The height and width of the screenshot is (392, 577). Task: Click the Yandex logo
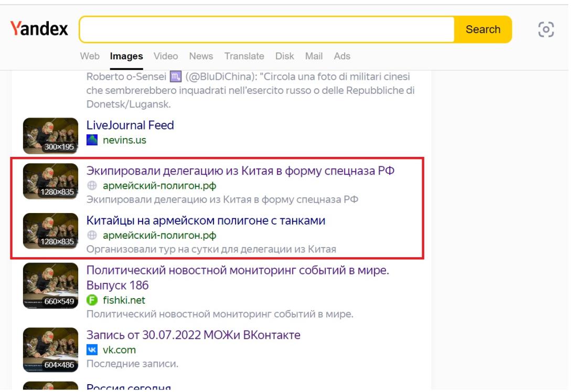click(39, 29)
